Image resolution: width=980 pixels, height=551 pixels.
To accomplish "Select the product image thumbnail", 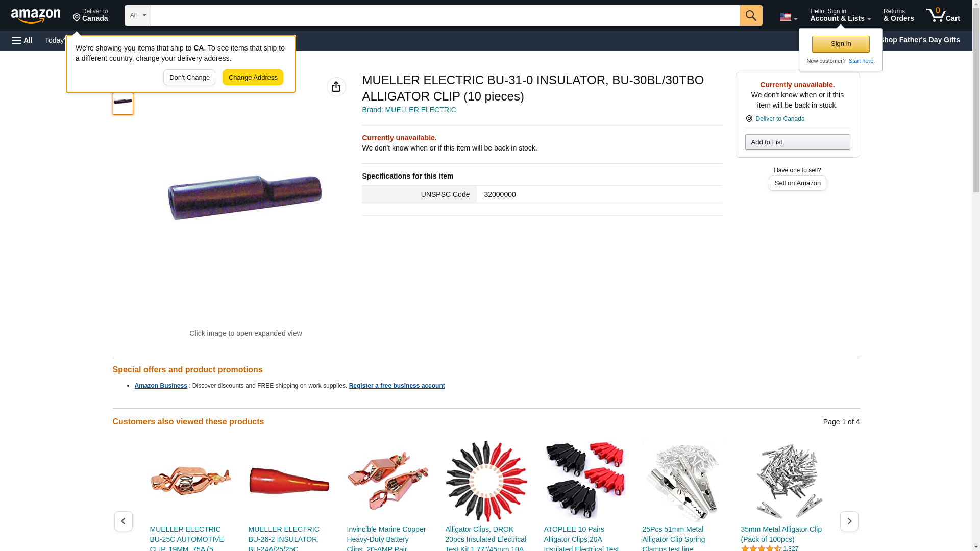I will 123,102.
